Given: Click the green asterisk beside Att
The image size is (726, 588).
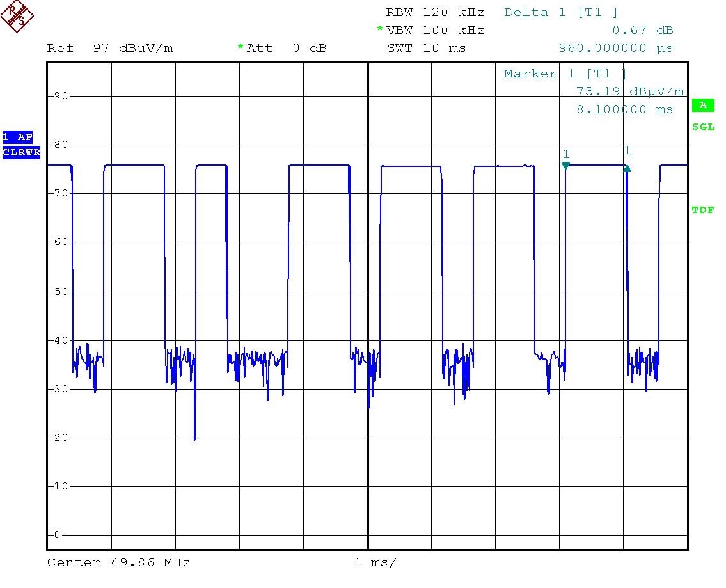Looking at the screenshot, I should [x=241, y=47].
